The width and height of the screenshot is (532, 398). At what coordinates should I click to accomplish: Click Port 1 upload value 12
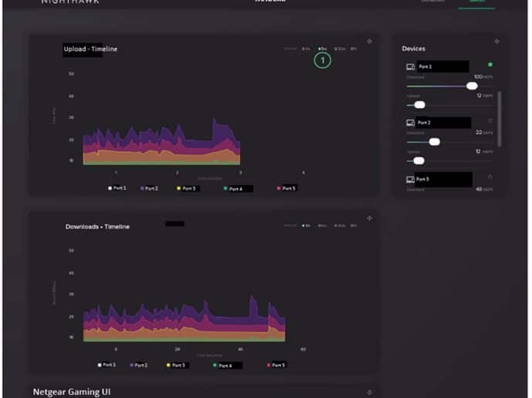point(479,96)
